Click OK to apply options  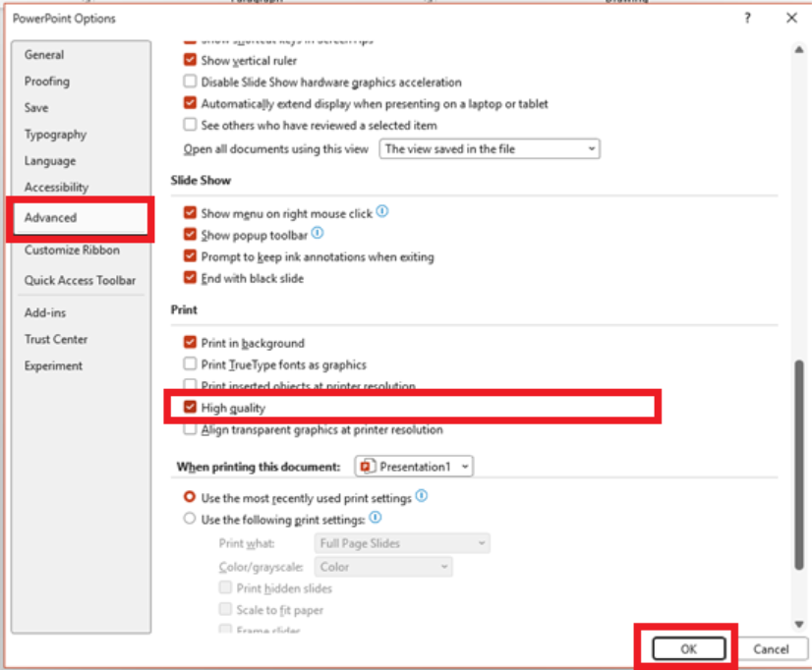click(689, 648)
